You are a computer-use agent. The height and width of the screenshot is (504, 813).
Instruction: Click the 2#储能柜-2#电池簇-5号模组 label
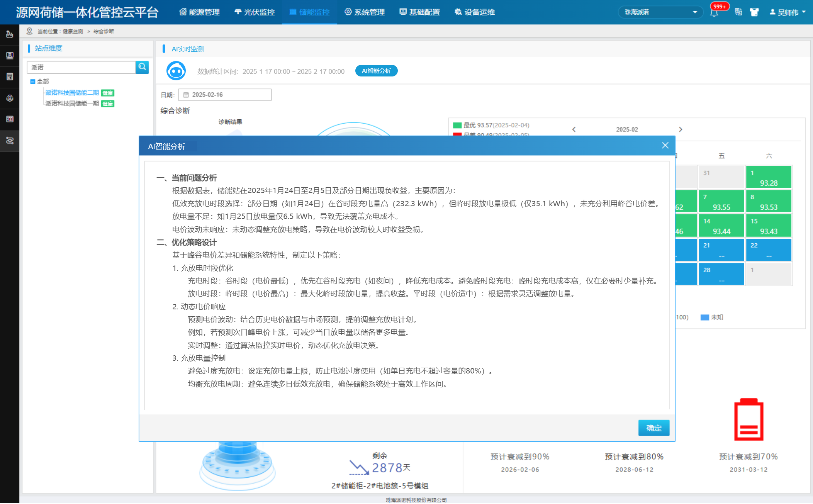tap(380, 486)
